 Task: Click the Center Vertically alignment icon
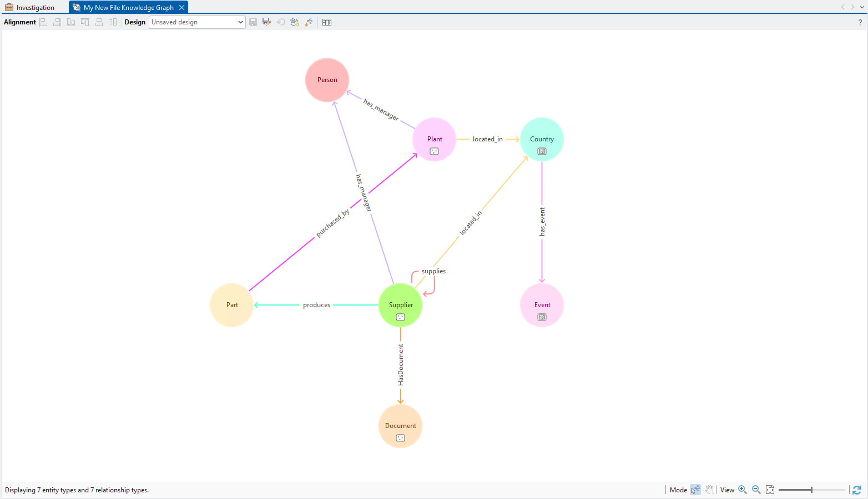[x=113, y=22]
